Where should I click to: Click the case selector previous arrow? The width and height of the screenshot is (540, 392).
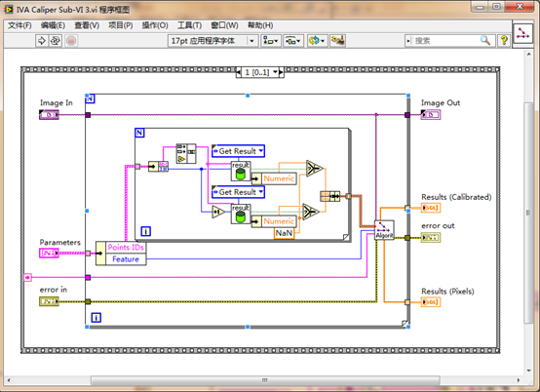(x=239, y=72)
